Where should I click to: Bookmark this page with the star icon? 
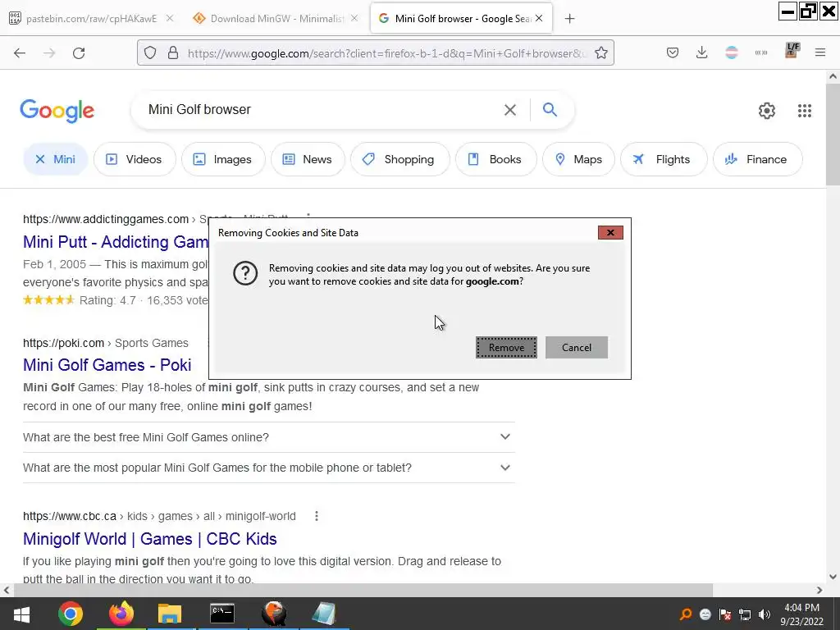601,53
